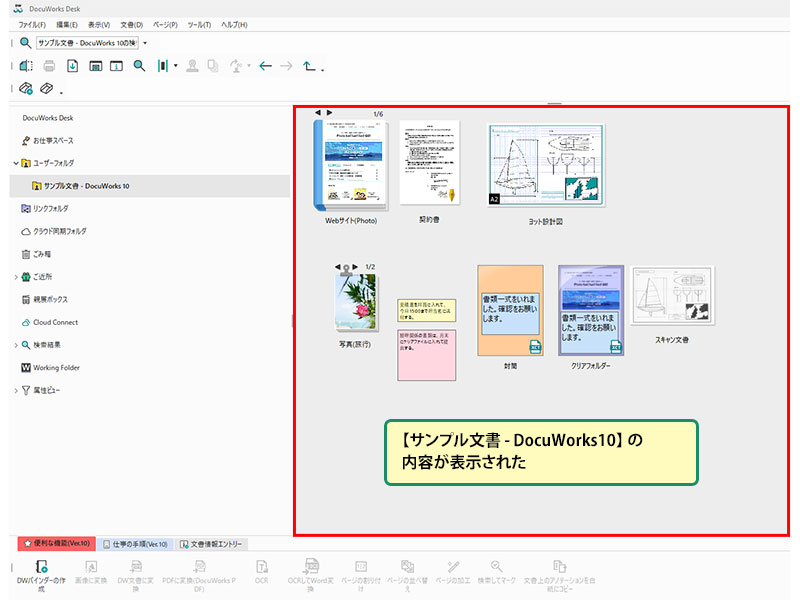Screen dimensions: 800x600
Task: Click the plain tray icon
Action: coord(46,88)
